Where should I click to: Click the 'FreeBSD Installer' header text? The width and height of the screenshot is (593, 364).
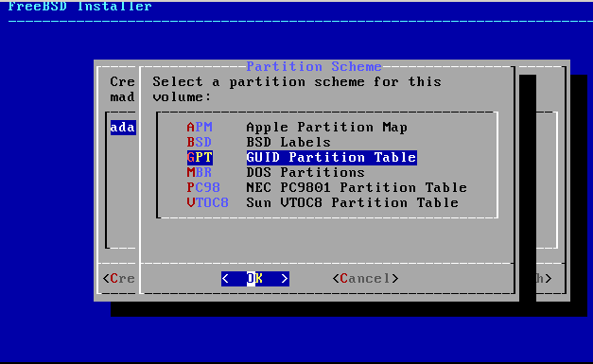pos(79,6)
